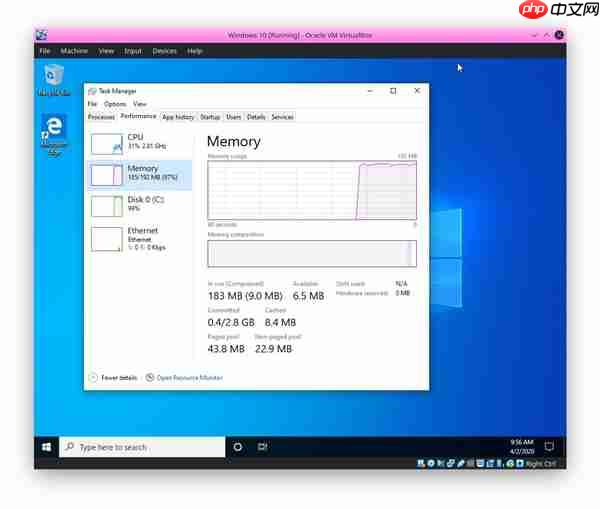Click the 8.4 MB cached value
This screenshot has height=509, width=600.
[x=280, y=322]
